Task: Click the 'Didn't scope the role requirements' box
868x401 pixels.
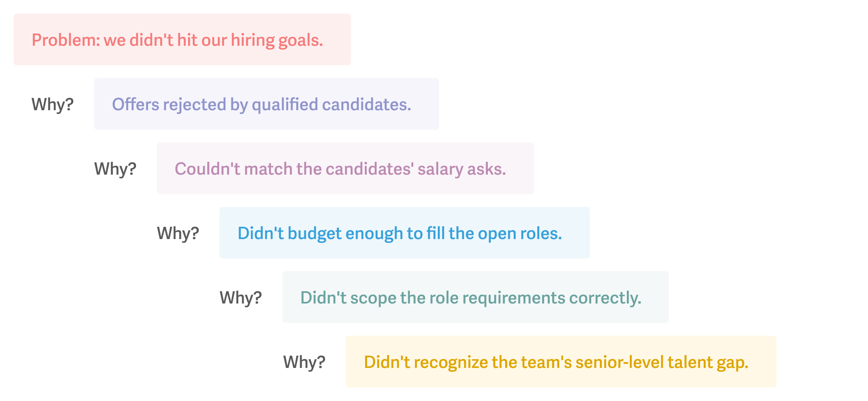Action: pos(476,297)
